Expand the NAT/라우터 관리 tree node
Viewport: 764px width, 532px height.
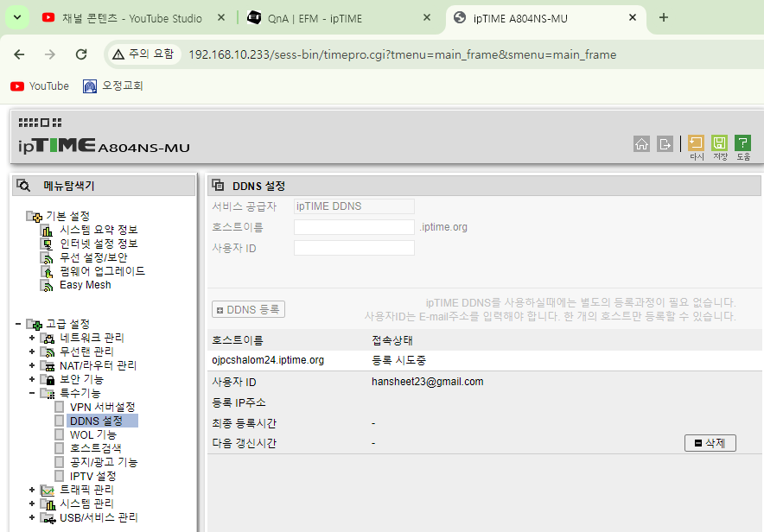pyautogui.click(x=32, y=365)
